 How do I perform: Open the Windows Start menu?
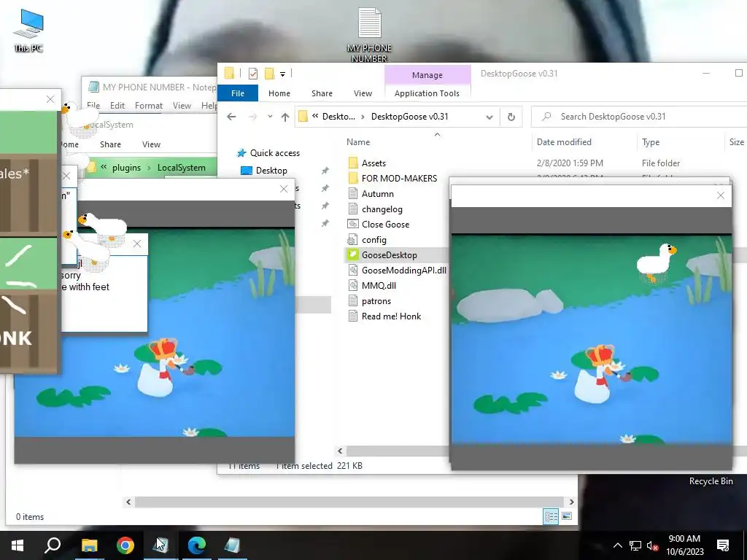point(18,545)
